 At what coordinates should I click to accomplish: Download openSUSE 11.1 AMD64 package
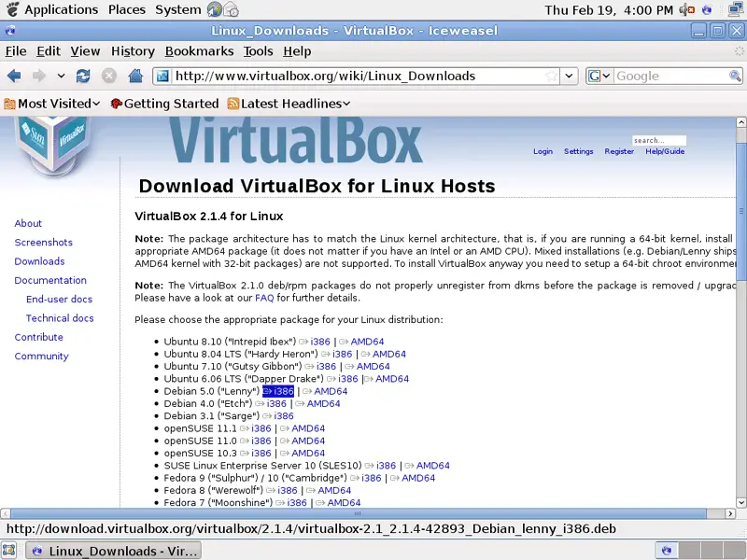[308, 428]
